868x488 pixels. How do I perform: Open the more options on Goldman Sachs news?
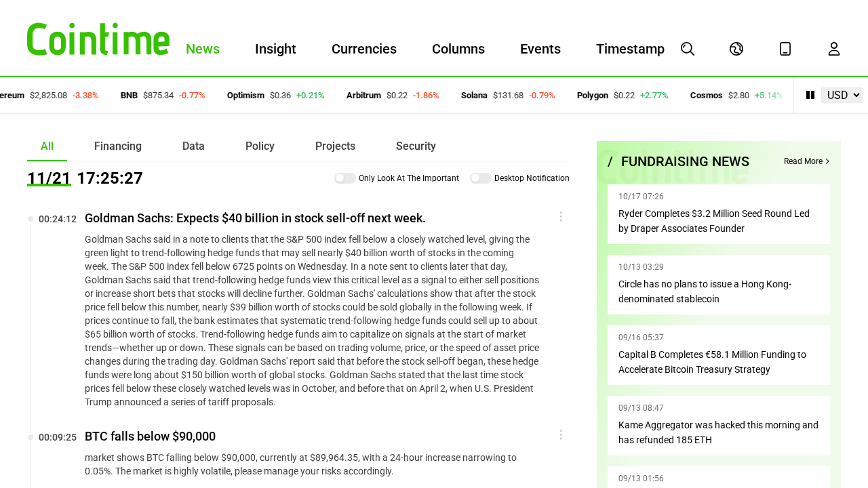click(x=560, y=217)
